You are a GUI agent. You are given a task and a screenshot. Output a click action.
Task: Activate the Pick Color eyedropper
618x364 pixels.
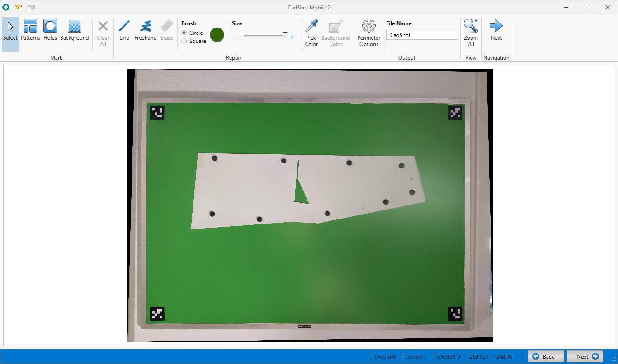(311, 34)
